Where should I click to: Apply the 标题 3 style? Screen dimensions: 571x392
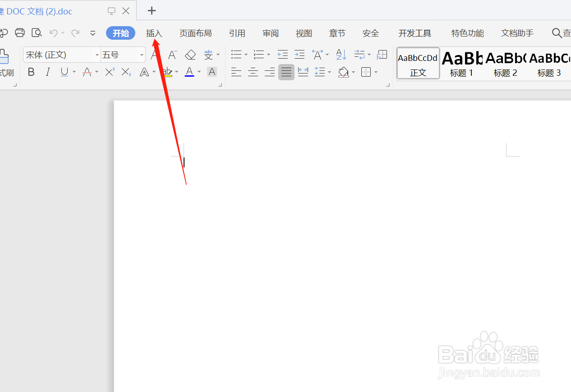click(x=549, y=64)
